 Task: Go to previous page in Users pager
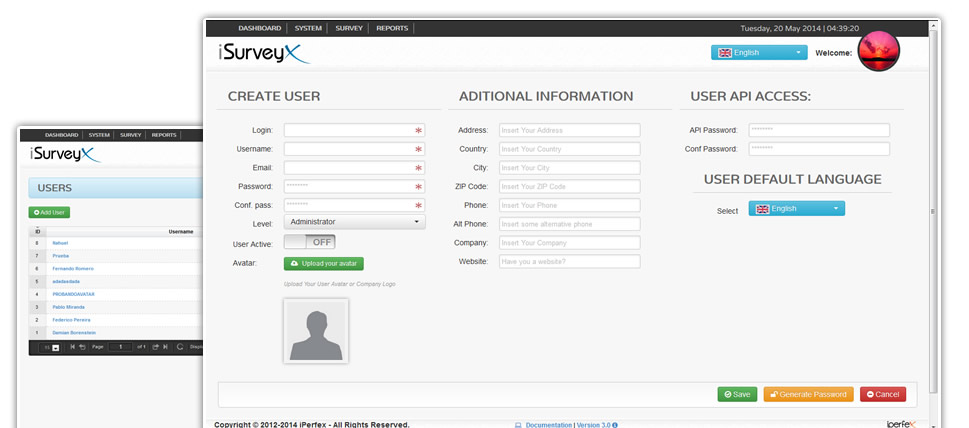82,347
